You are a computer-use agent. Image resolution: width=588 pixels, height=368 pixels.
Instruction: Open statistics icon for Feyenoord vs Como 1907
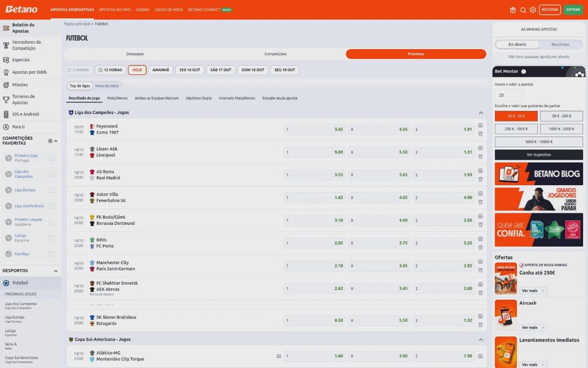480,125
